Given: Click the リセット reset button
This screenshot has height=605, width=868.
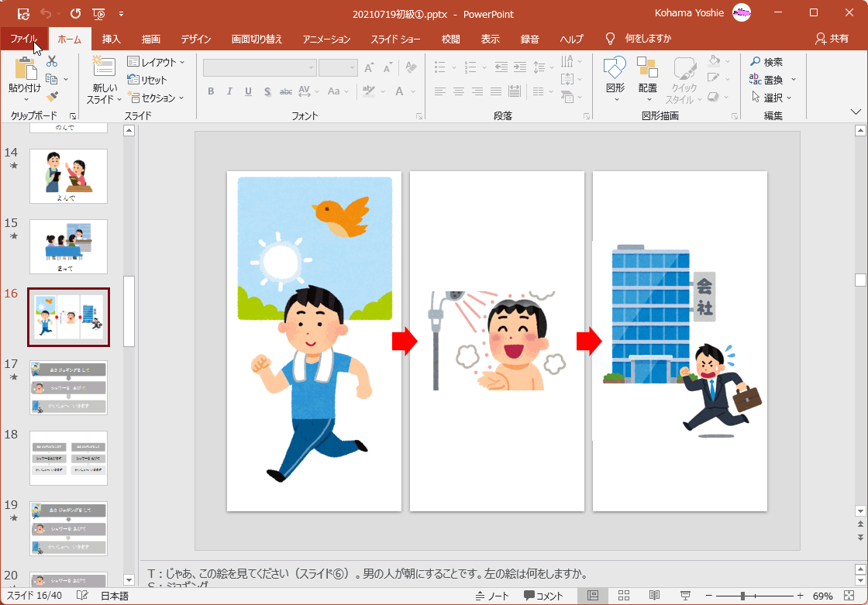Looking at the screenshot, I should (147, 80).
